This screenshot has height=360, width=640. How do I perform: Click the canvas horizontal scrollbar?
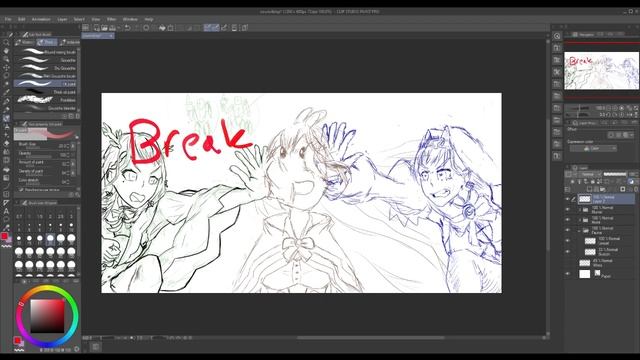tap(370, 338)
